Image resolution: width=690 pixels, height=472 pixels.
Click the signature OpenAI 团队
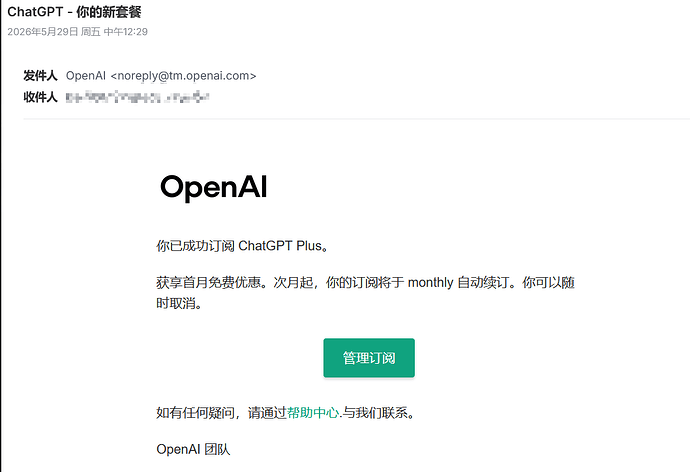coord(193,449)
